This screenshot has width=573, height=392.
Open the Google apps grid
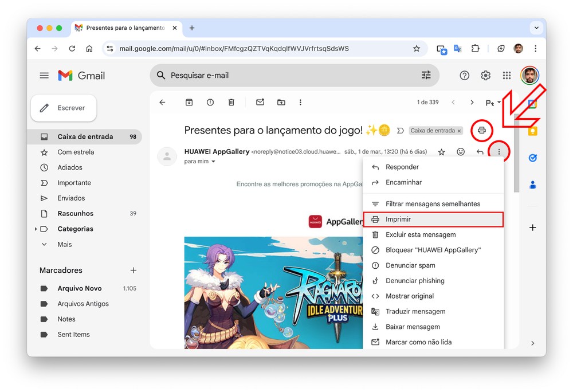(x=507, y=76)
